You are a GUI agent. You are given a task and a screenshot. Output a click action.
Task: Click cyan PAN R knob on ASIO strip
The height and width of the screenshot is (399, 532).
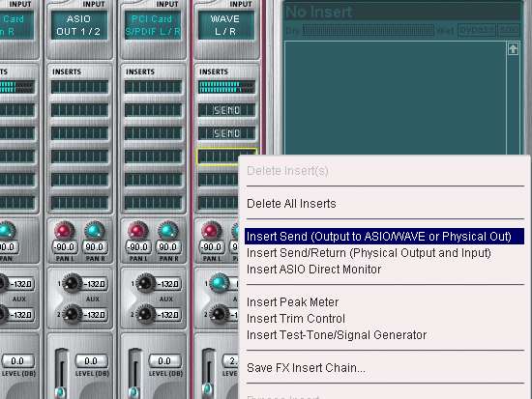click(x=95, y=231)
